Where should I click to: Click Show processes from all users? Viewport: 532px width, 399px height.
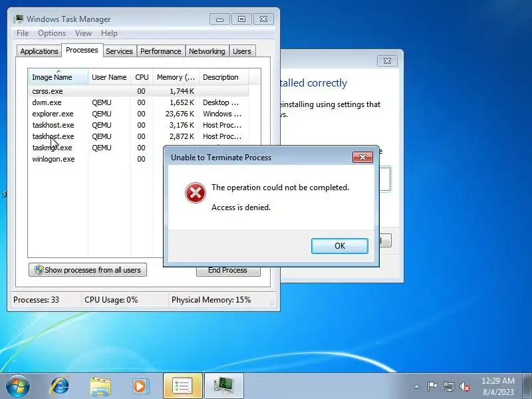coord(88,270)
